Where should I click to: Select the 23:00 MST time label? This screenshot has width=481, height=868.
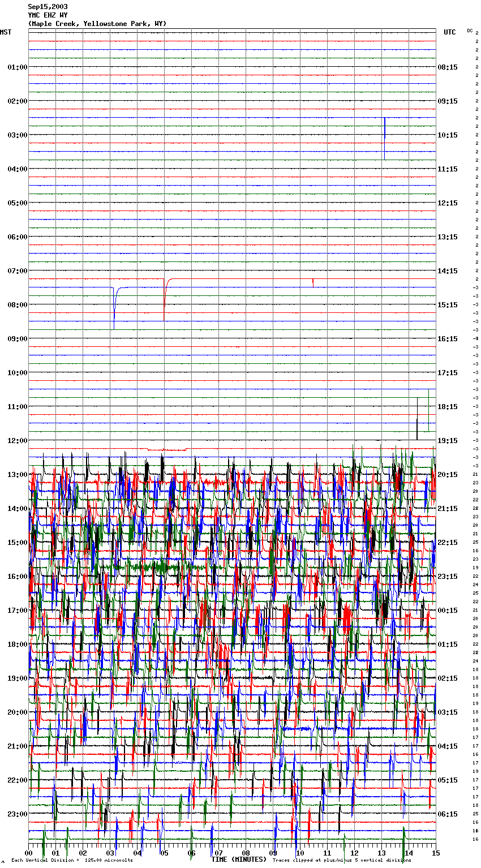[x=18, y=814]
